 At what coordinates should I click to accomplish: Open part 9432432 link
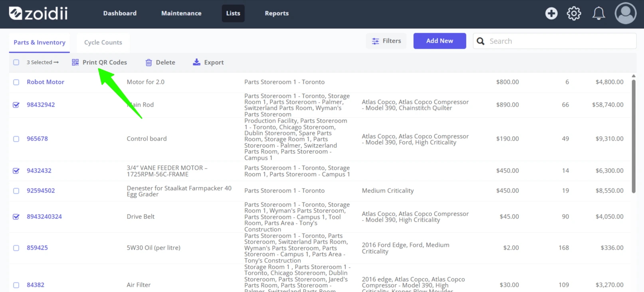pos(39,171)
